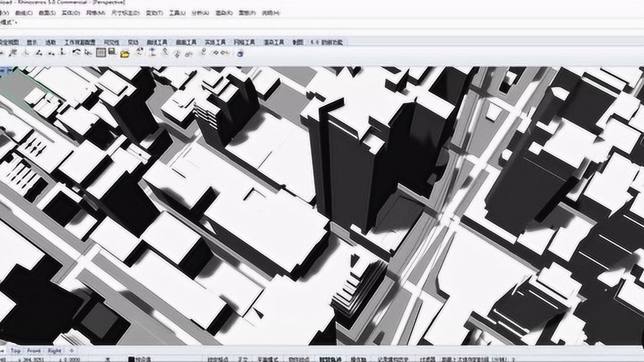Click the yellow open-folder icon

(x=125, y=53)
